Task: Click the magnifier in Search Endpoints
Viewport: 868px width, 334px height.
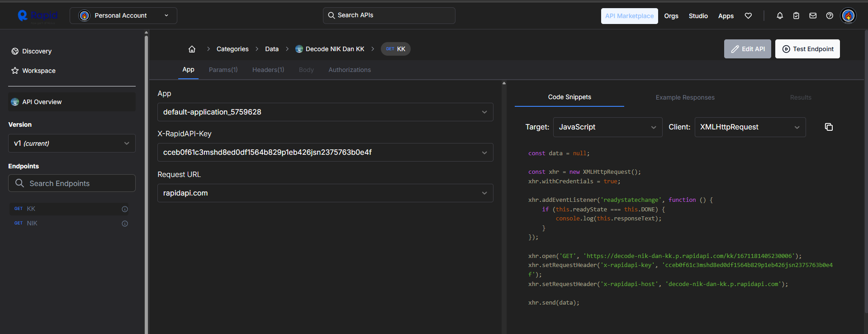Action: click(19, 183)
